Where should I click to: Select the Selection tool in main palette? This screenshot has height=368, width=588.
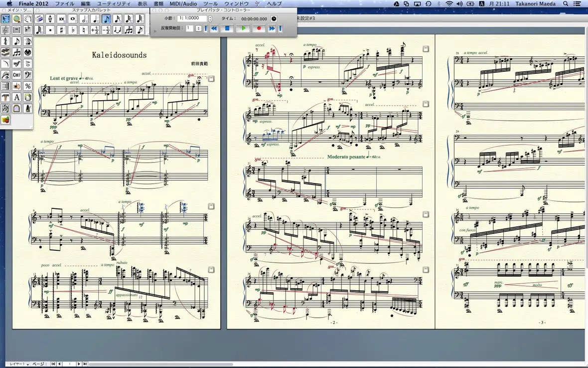coord(5,19)
